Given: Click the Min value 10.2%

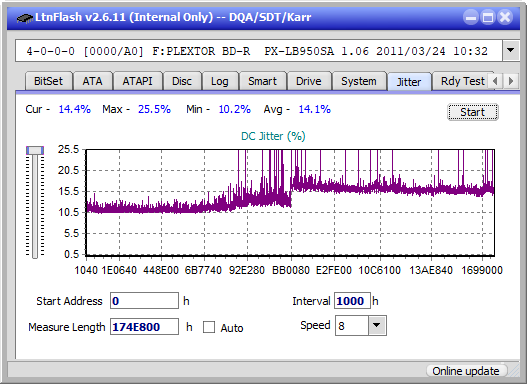Looking at the screenshot, I should click(x=235, y=109).
